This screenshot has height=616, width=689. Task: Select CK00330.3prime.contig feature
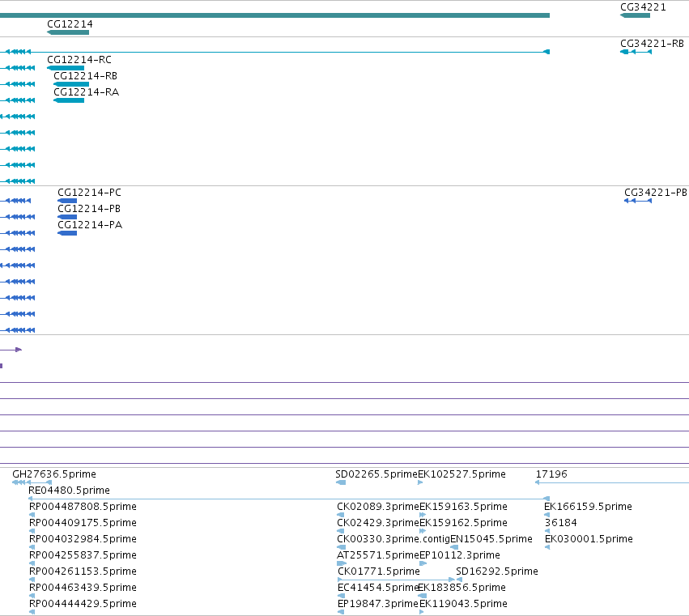(342, 547)
